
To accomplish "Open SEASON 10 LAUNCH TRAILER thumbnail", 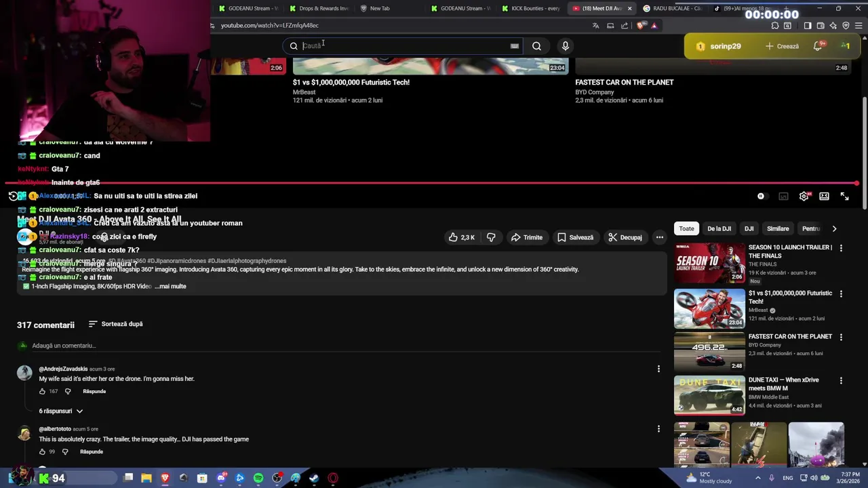I will tap(709, 263).
